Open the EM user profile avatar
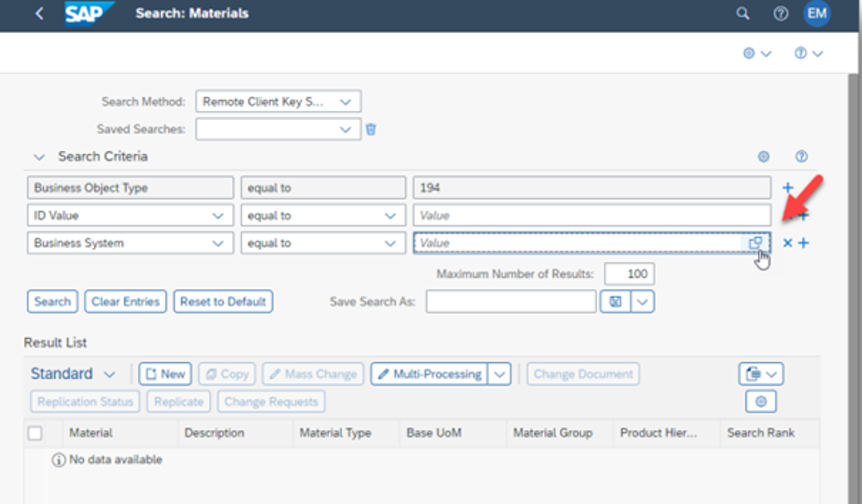Image resolution: width=862 pixels, height=504 pixels. (817, 13)
